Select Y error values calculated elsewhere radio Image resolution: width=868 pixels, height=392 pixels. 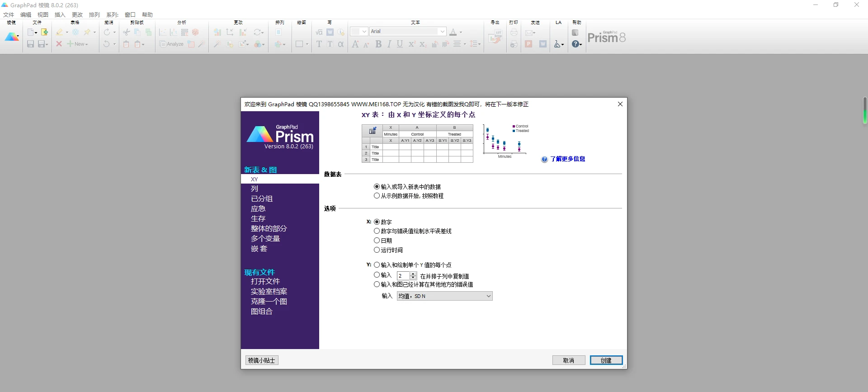[x=377, y=284]
